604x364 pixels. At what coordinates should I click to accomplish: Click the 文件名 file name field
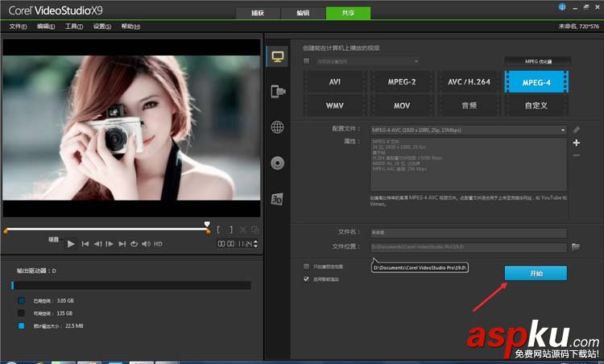[469, 233]
